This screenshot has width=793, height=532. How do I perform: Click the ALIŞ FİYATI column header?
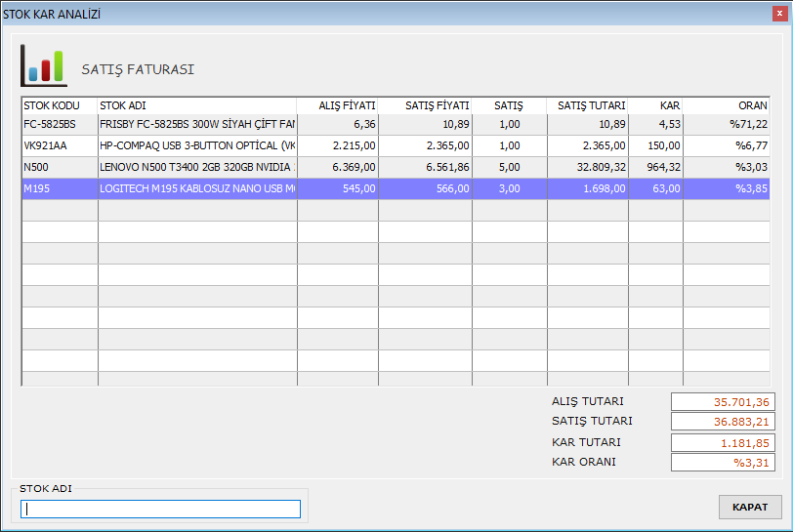(337, 105)
